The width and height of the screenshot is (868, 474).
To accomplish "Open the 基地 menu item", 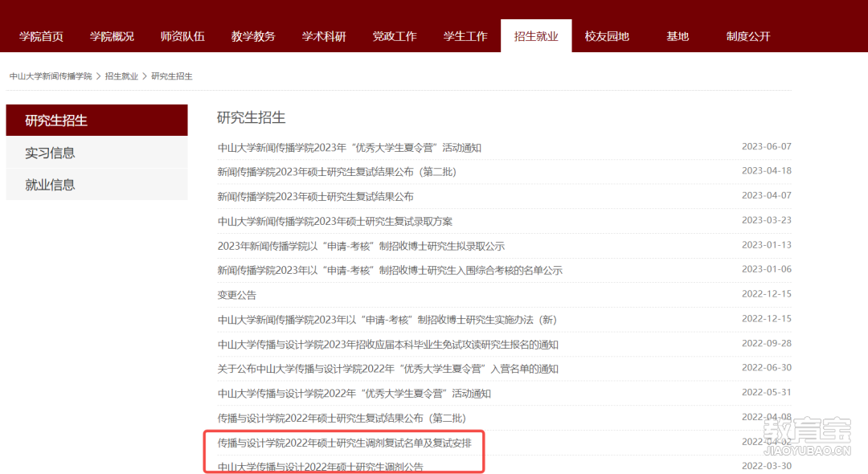I will [x=678, y=36].
